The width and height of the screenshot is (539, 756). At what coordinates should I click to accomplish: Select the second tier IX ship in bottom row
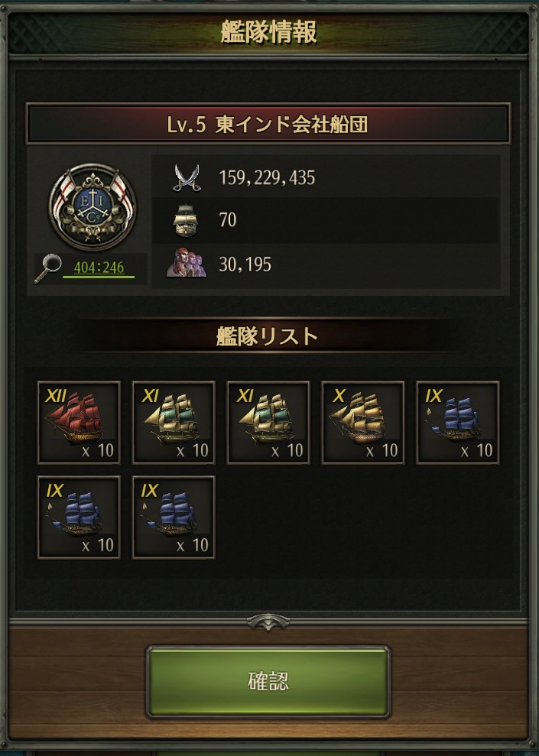tap(174, 518)
